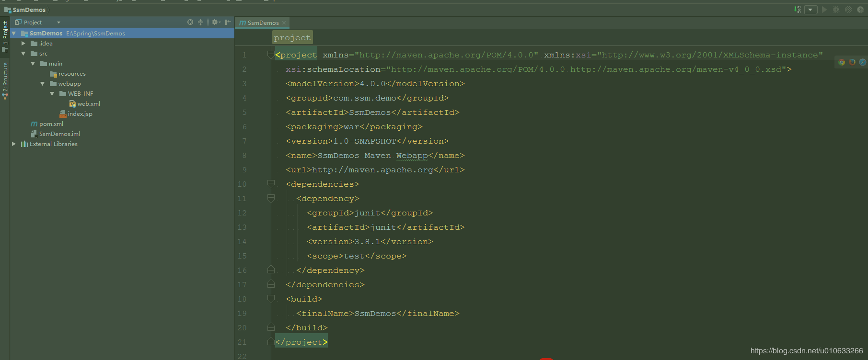Expand the .idea folder
This screenshot has width=868, height=360.
[x=23, y=44]
